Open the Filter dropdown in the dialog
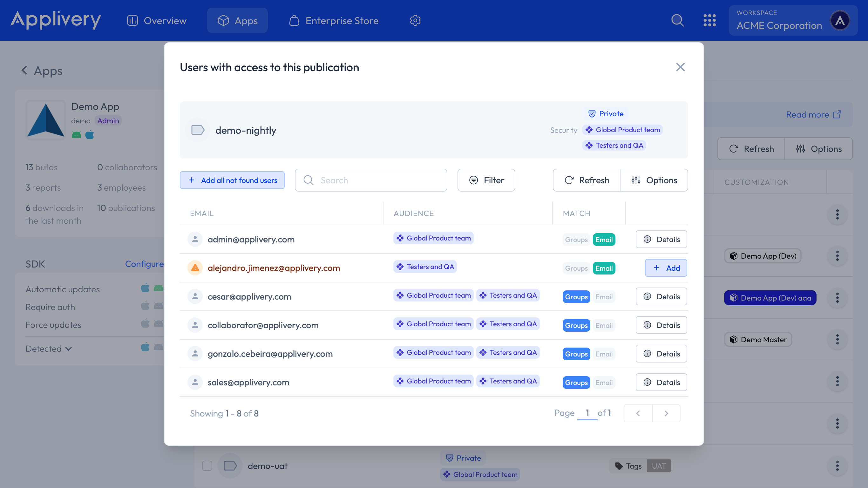 click(486, 180)
